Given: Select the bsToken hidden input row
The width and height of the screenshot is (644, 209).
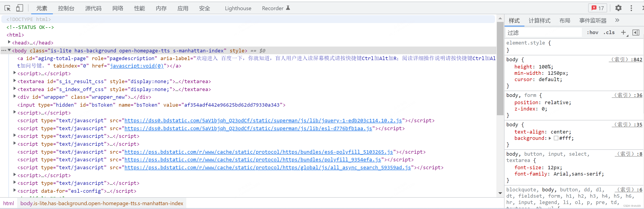Looking at the screenshot, I should tap(151, 105).
